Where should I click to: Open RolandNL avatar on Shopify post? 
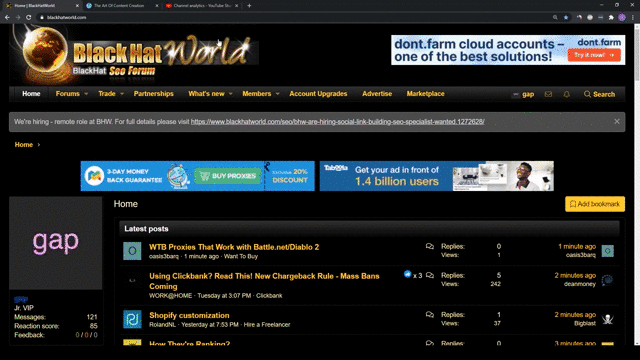click(132, 319)
